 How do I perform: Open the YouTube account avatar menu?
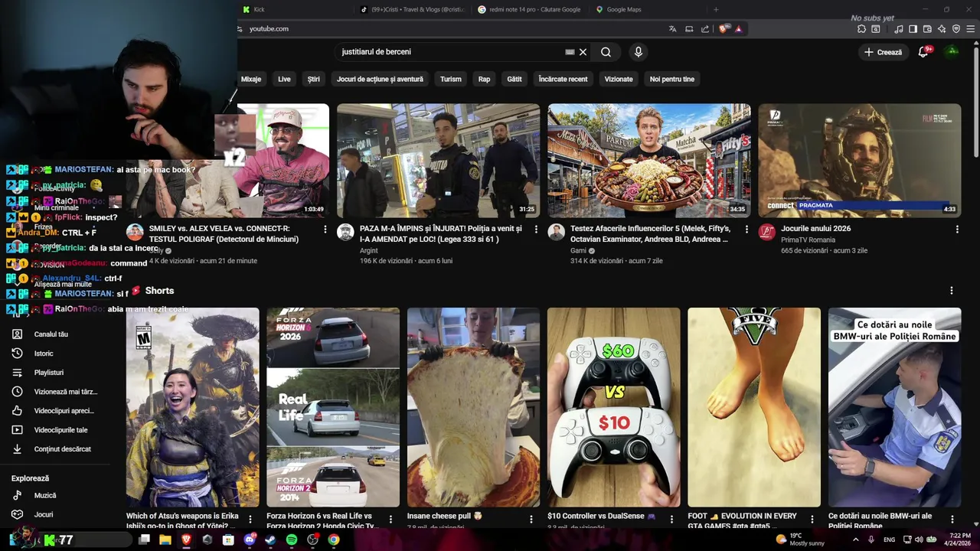(x=952, y=52)
